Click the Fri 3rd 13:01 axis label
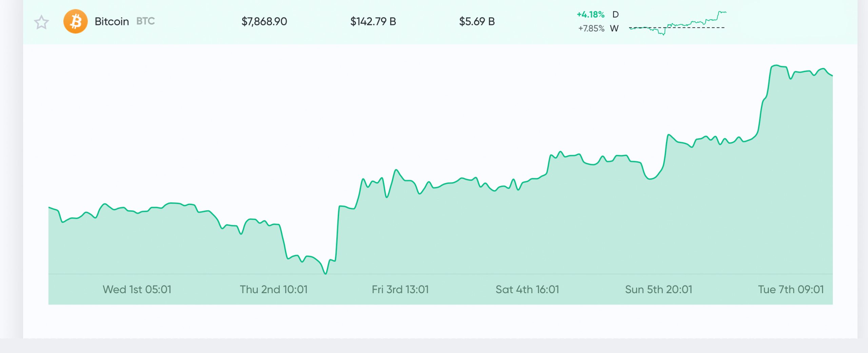This screenshot has width=868, height=353. click(400, 290)
